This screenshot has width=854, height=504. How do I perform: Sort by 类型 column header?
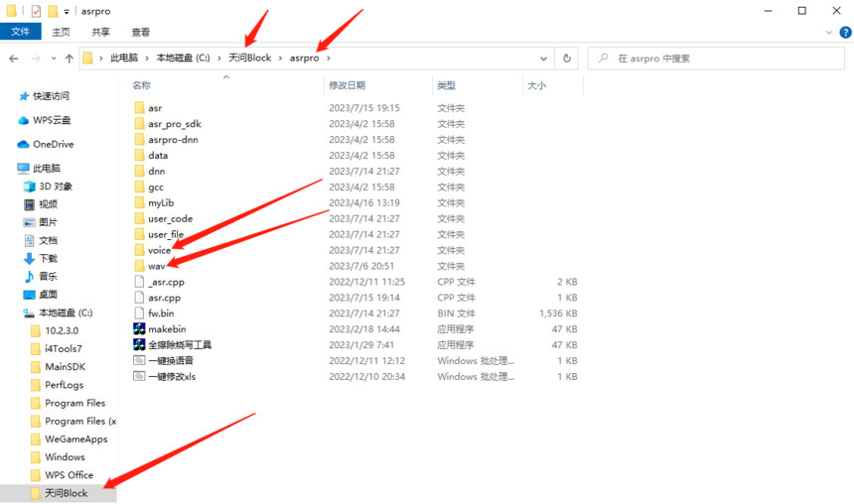pos(446,85)
